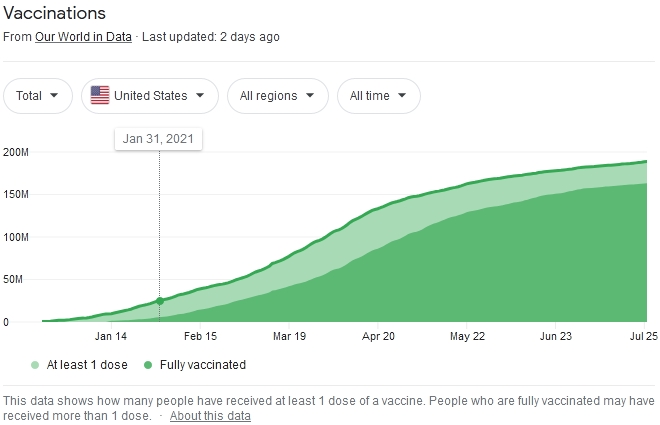Select the Jul 25 axis label
The height and width of the screenshot is (425, 660).
click(x=644, y=336)
